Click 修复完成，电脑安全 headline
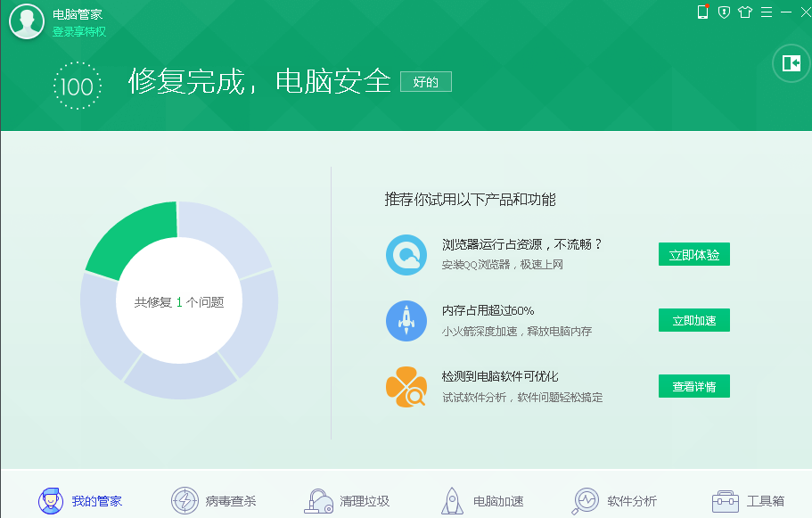The width and height of the screenshot is (812, 518). 259,81
